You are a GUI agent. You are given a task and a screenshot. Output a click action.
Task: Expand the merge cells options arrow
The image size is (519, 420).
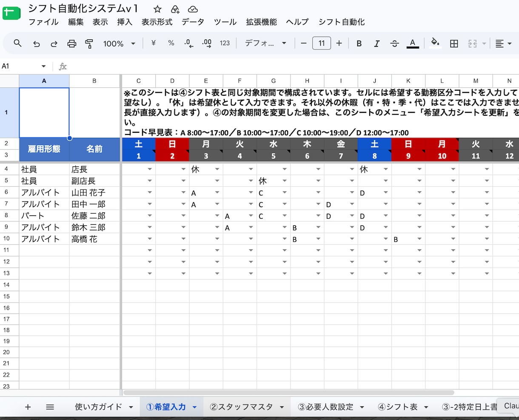(484, 43)
